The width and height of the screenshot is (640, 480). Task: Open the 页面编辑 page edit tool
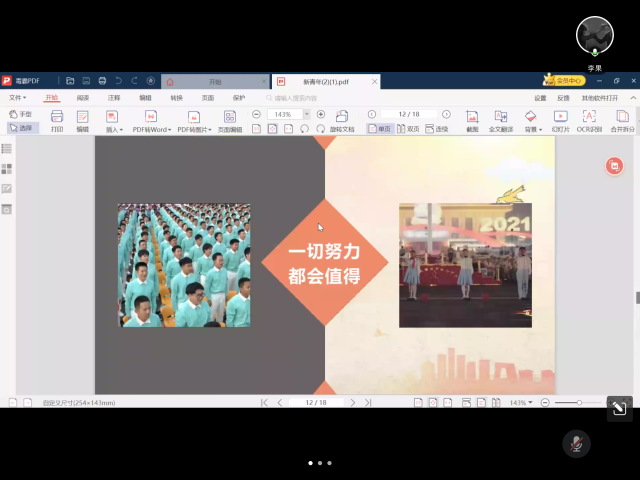pos(230,120)
